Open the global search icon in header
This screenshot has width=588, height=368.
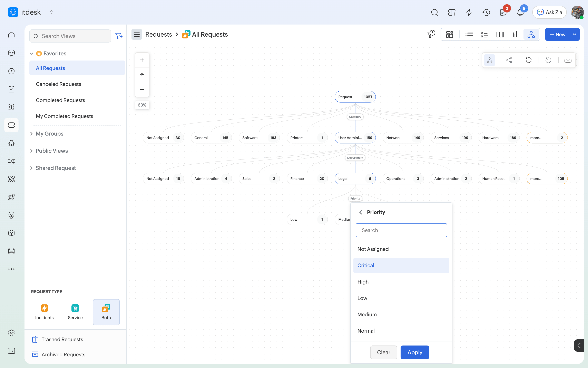(434, 12)
